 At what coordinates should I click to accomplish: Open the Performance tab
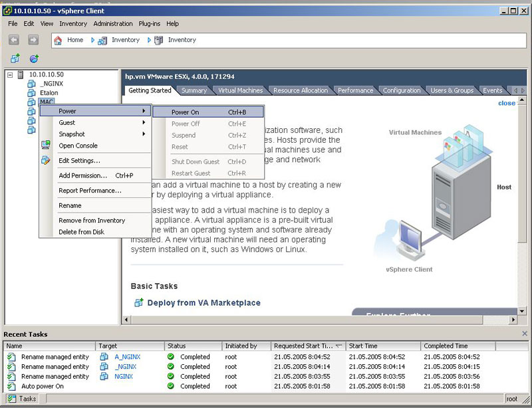[355, 90]
